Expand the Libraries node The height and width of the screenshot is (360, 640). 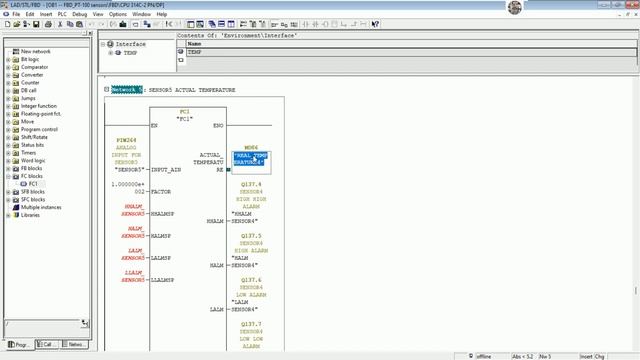[x=8, y=215]
